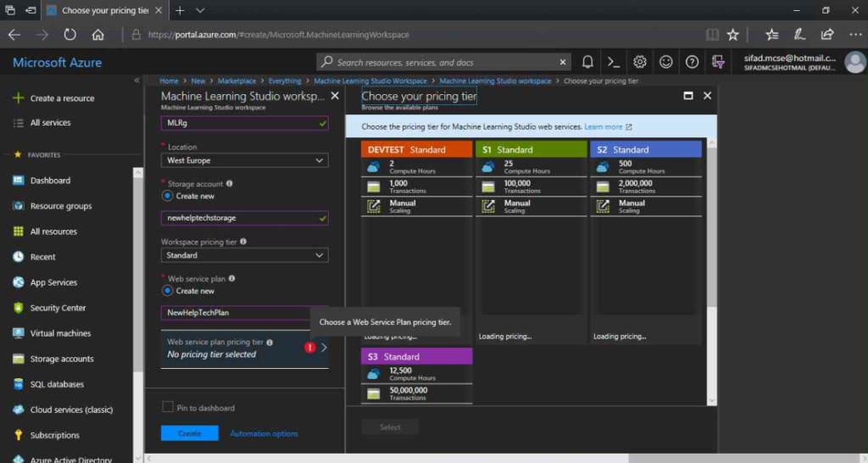868x463 pixels.
Task: Close the Machine Learning Studio workspace blade
Action: (x=335, y=96)
